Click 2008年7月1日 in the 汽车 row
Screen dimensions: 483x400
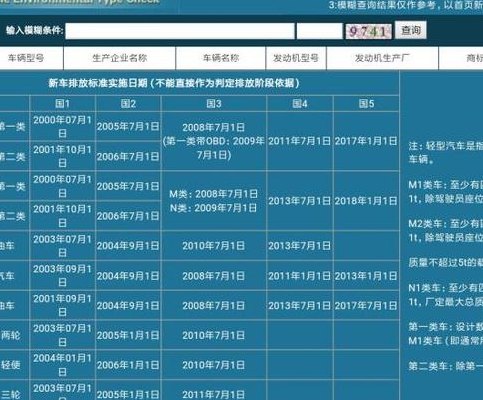click(x=214, y=276)
